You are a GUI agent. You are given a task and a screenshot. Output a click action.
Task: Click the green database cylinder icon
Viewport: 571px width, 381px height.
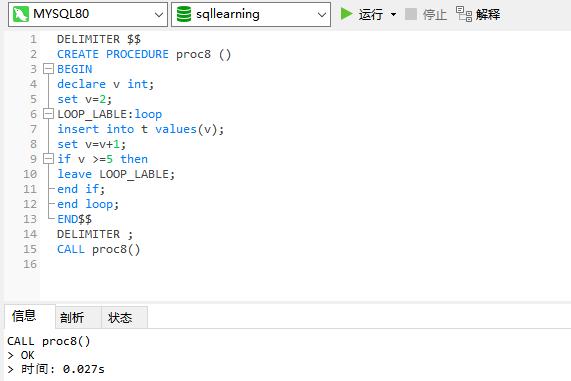pos(184,15)
